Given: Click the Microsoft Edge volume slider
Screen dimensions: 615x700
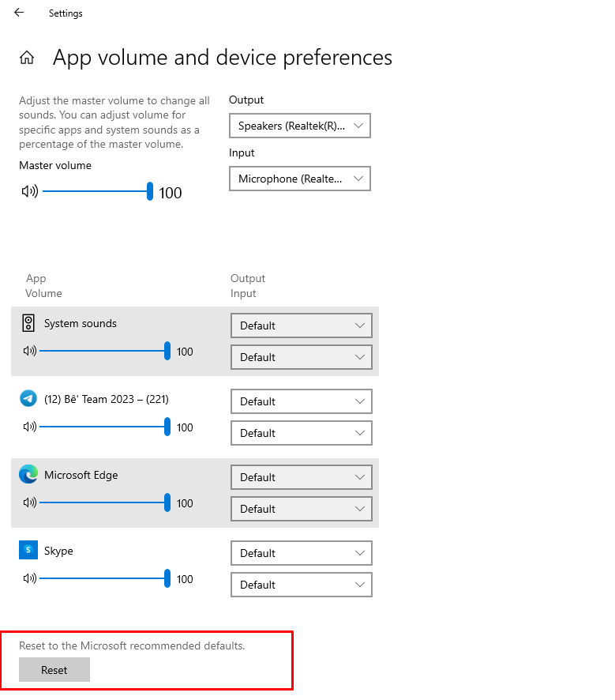Looking at the screenshot, I should pyautogui.click(x=105, y=502).
